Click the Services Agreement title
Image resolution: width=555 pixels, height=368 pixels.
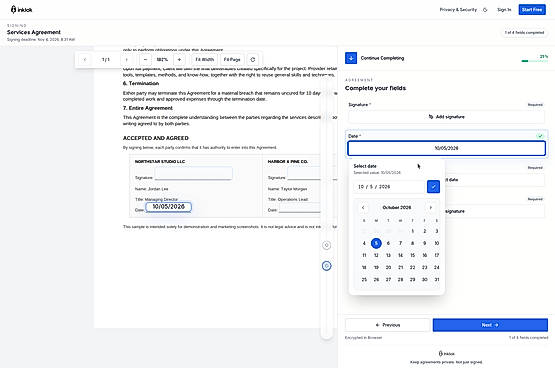[34, 32]
